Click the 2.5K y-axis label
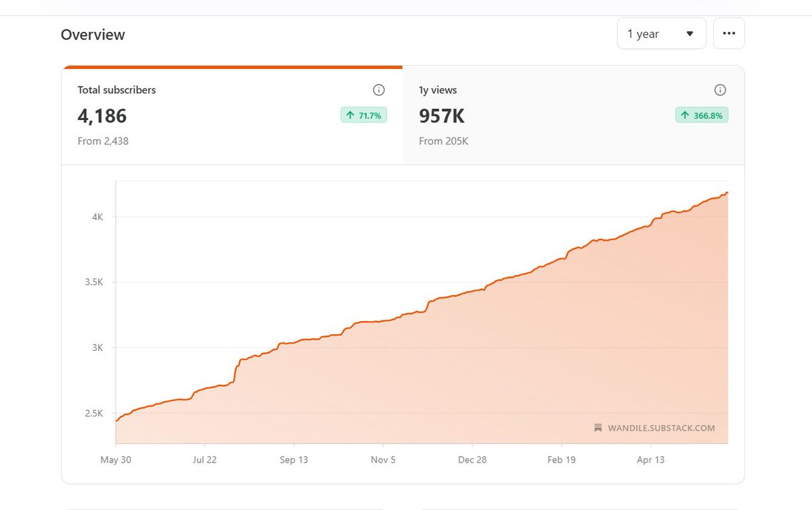The image size is (812, 510). click(x=93, y=414)
